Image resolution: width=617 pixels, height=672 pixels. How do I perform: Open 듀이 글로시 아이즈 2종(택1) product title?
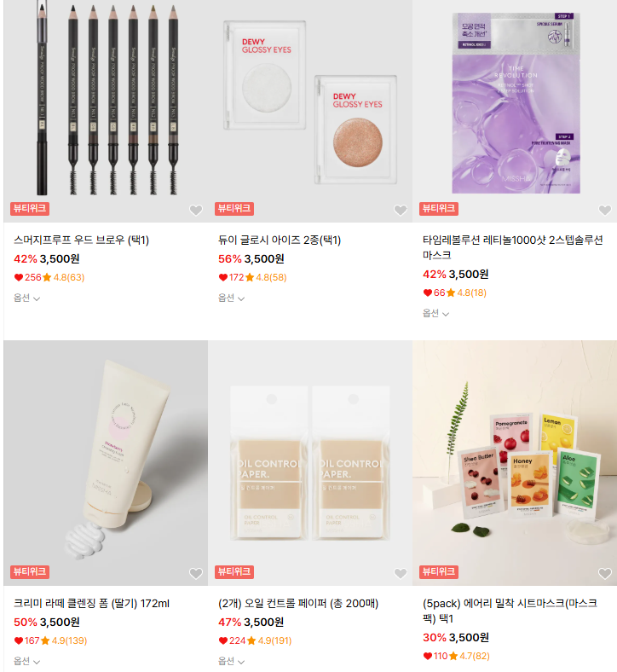[x=280, y=240]
